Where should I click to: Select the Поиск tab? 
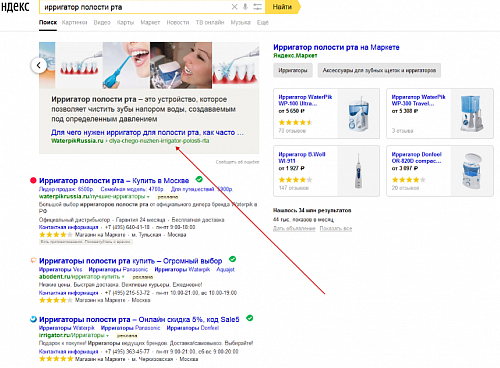coord(48,22)
